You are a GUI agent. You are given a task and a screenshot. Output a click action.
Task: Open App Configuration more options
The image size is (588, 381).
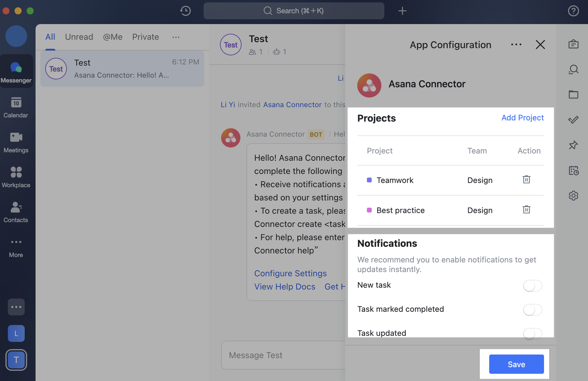coord(516,45)
